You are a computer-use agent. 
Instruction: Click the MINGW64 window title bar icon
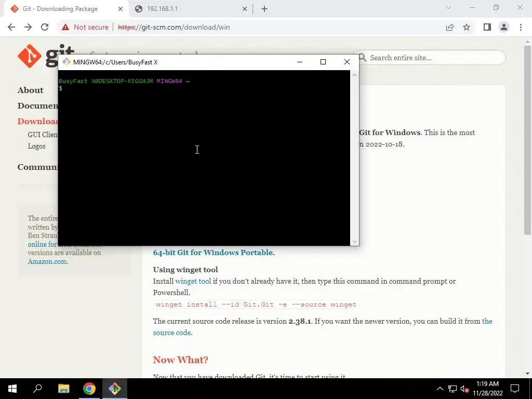[66, 62]
